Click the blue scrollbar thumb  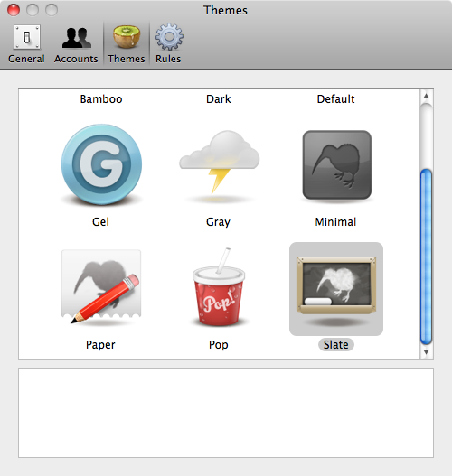426,257
